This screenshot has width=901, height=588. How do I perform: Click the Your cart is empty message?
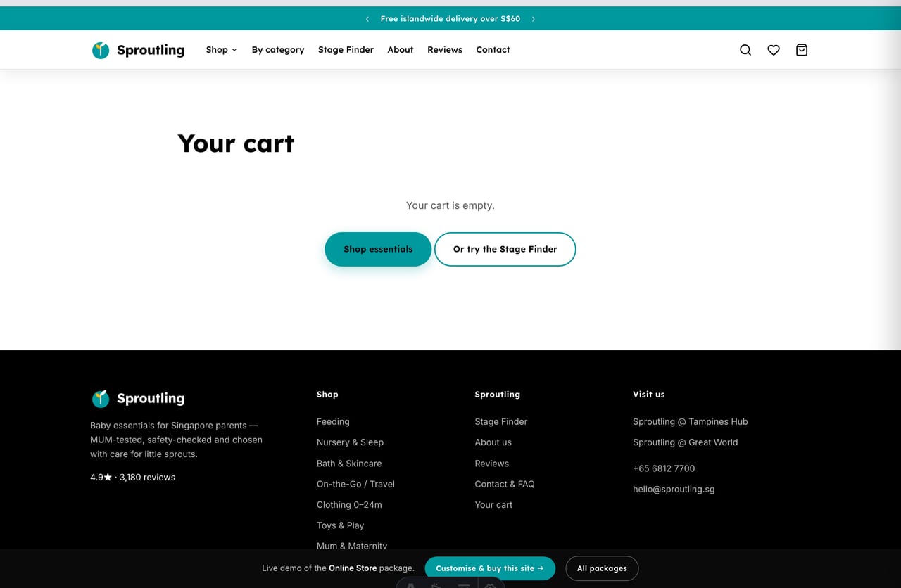pyautogui.click(x=450, y=205)
